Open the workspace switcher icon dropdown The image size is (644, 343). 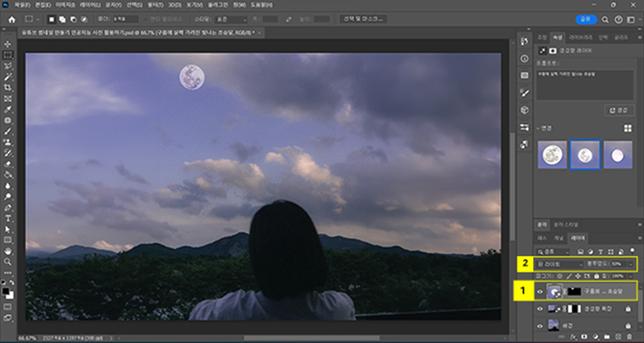[631, 19]
